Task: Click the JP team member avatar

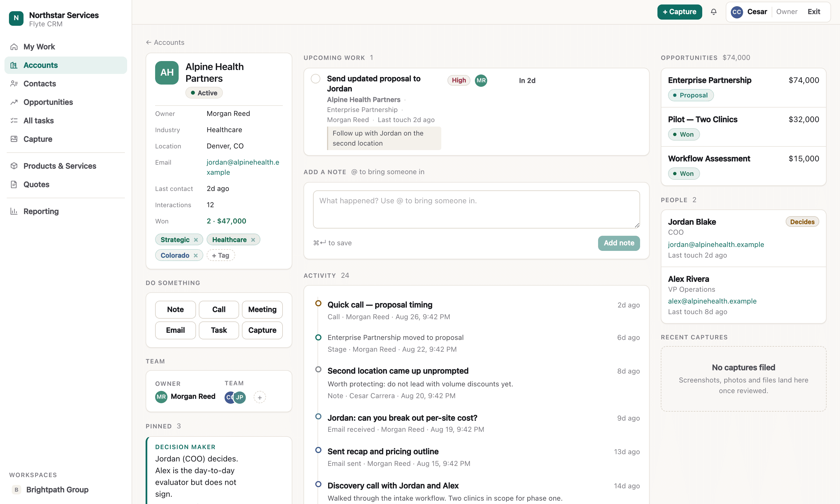Action: click(240, 397)
